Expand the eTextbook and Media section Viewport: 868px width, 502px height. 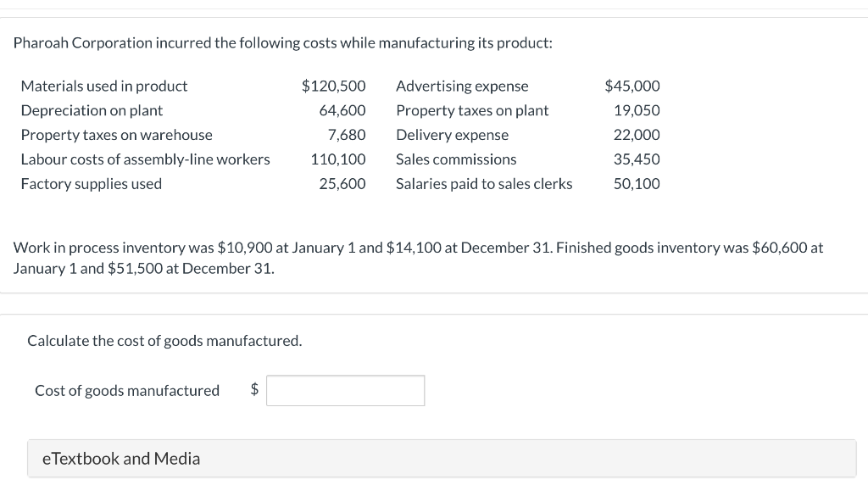pos(121,459)
